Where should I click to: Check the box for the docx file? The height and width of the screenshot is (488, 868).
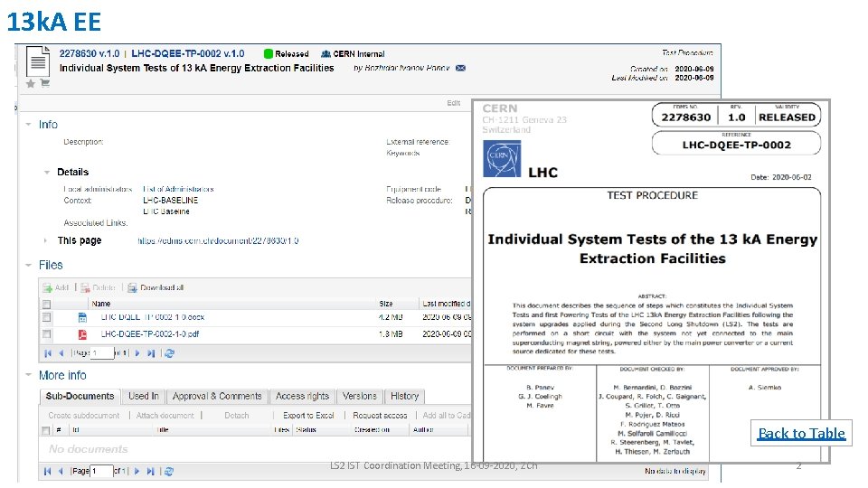click(46, 317)
